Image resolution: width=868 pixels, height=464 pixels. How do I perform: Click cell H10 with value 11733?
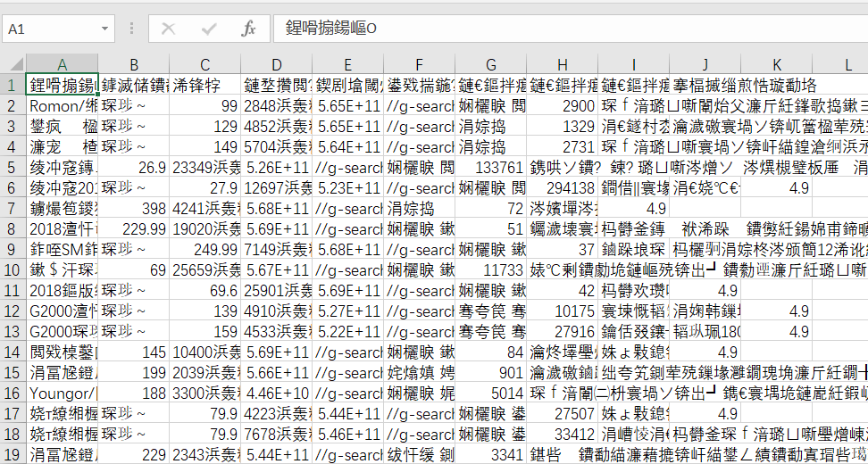pyautogui.click(x=490, y=269)
